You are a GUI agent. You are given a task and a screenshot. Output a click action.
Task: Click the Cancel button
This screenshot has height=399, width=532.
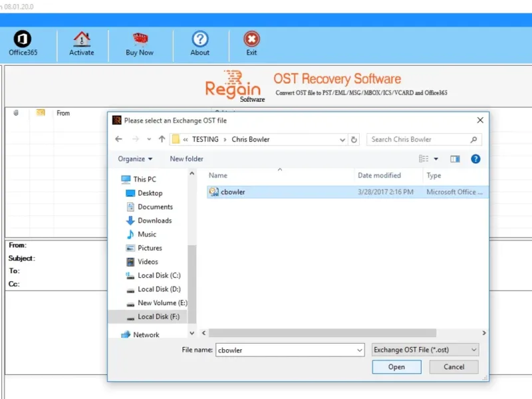click(454, 367)
